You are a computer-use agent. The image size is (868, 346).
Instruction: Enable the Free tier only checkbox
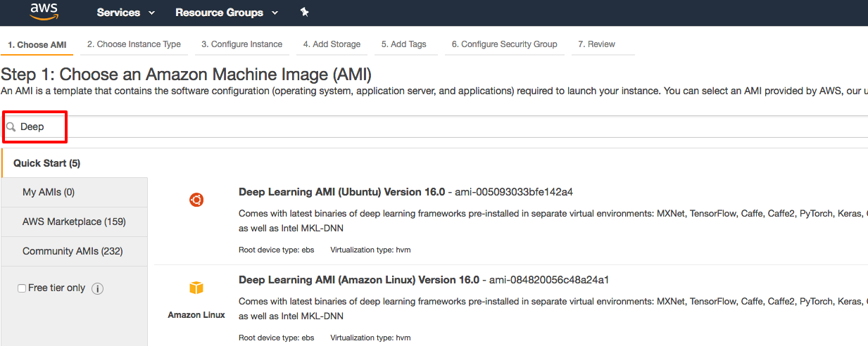(22, 288)
